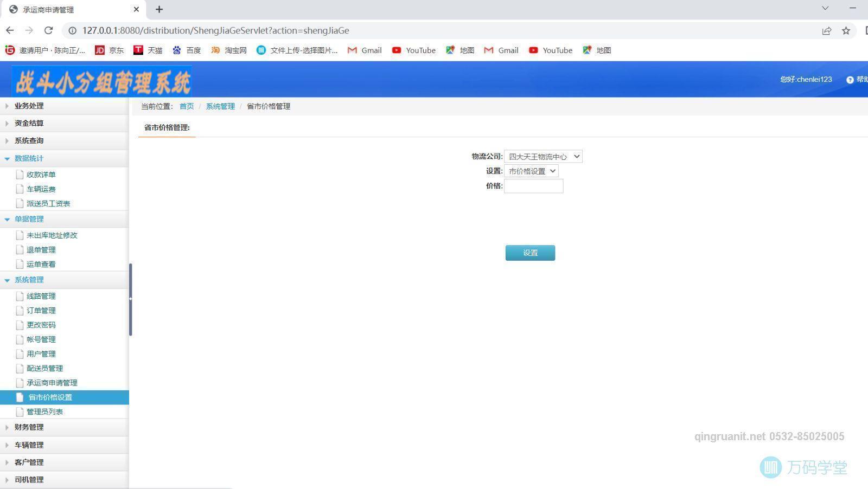
Task: Collapse the 数据统计 menu section
Action: tap(64, 158)
